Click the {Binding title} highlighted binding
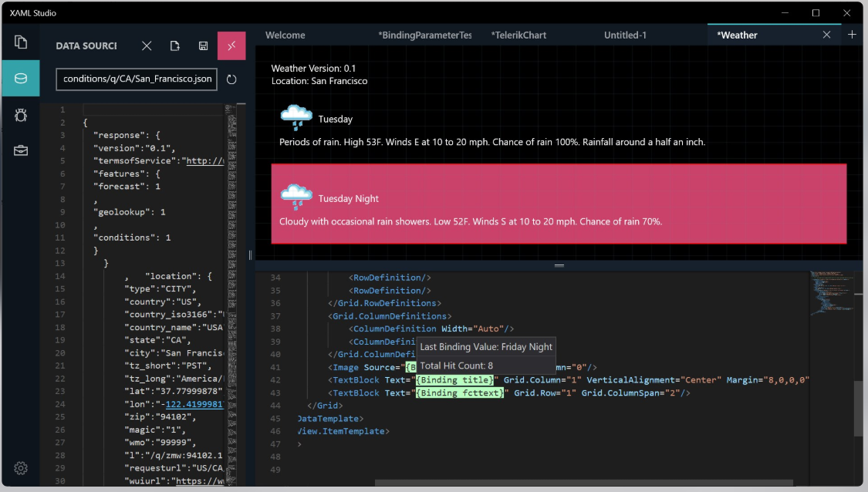The image size is (868, 492). [454, 379]
